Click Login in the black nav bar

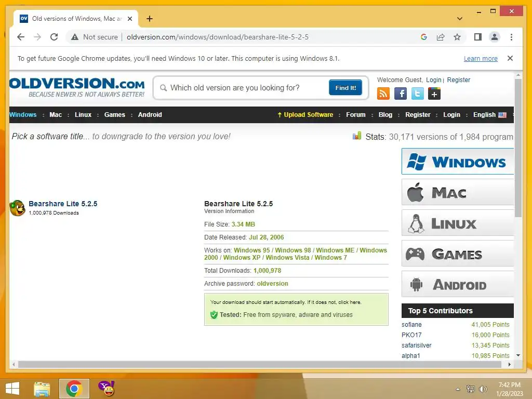tap(451, 115)
